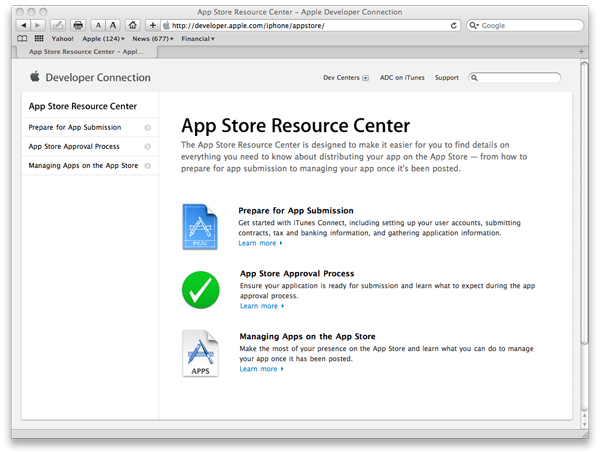600x455 pixels.
Task: Click magnifier in Developer Connection search box
Action: click(x=474, y=78)
